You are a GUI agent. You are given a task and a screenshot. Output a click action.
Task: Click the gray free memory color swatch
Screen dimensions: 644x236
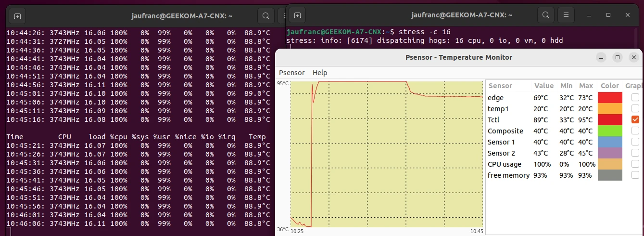[610, 175]
